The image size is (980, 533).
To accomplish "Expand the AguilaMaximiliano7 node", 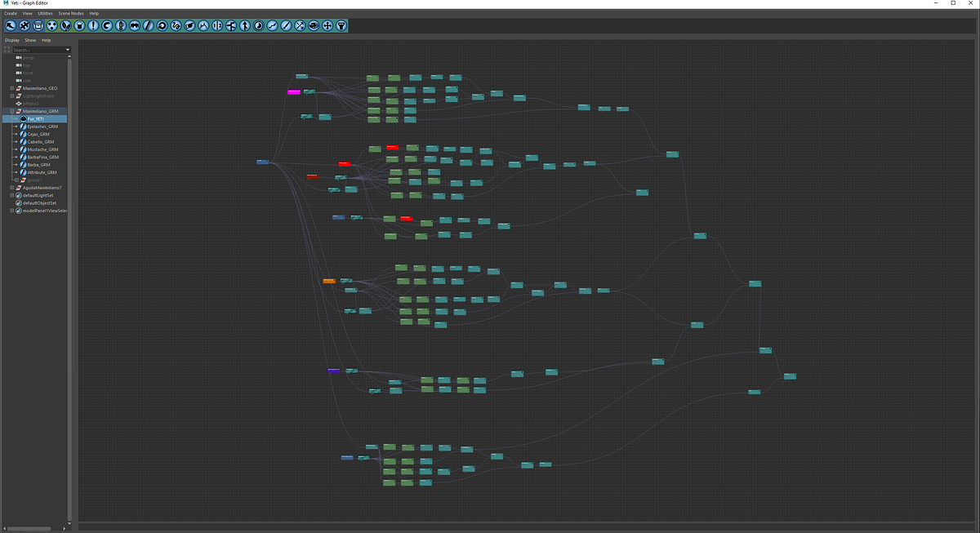I will point(12,188).
